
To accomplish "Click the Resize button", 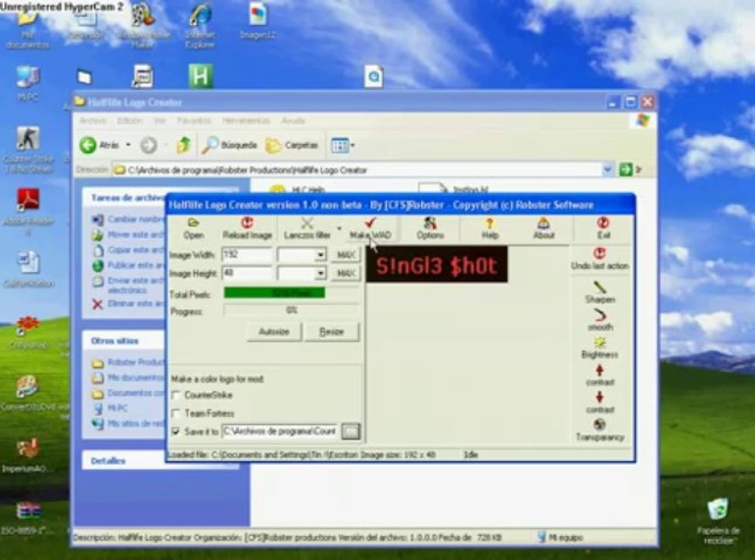I will click(x=332, y=331).
